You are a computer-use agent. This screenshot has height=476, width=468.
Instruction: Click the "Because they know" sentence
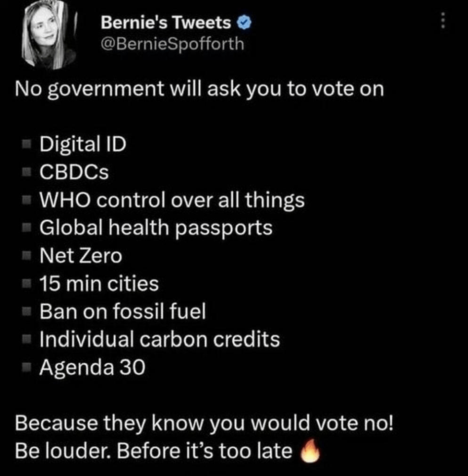pos(204,423)
